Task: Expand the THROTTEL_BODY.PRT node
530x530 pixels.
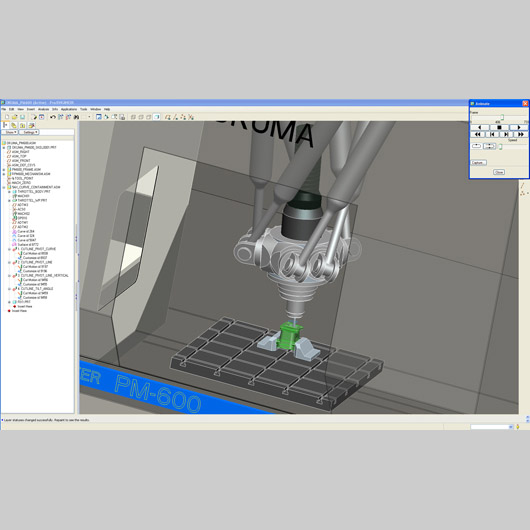Action: point(9,192)
